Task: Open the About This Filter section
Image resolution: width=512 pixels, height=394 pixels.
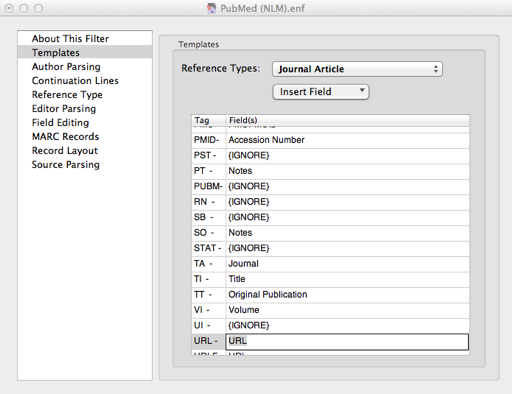Action: click(x=85, y=38)
